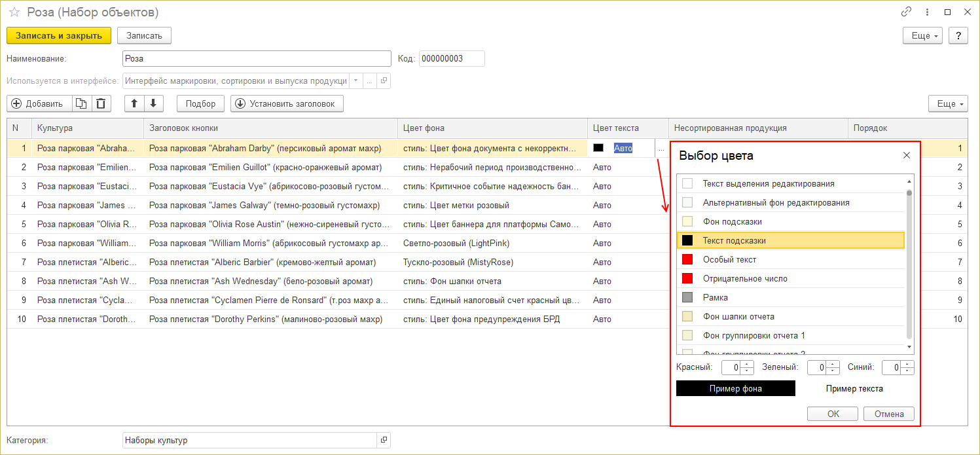Open the Используется в интерфейсе dropdown arrow
Viewport: 980px width, 455px height.
point(355,81)
